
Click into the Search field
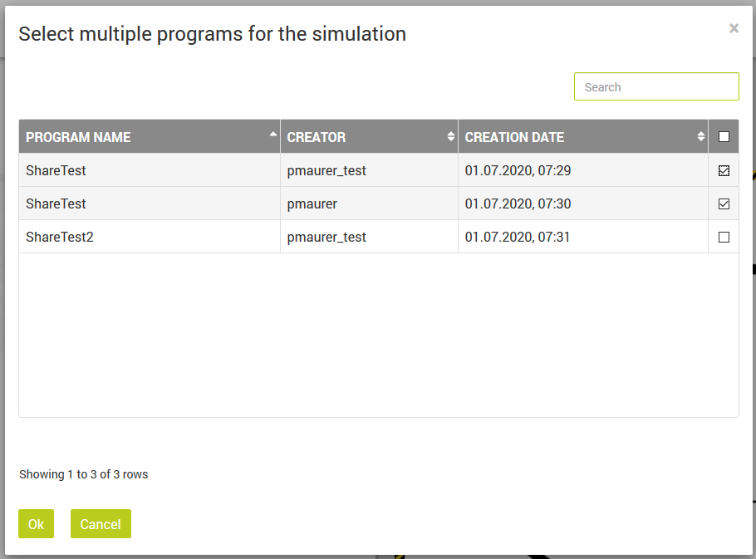pos(656,86)
